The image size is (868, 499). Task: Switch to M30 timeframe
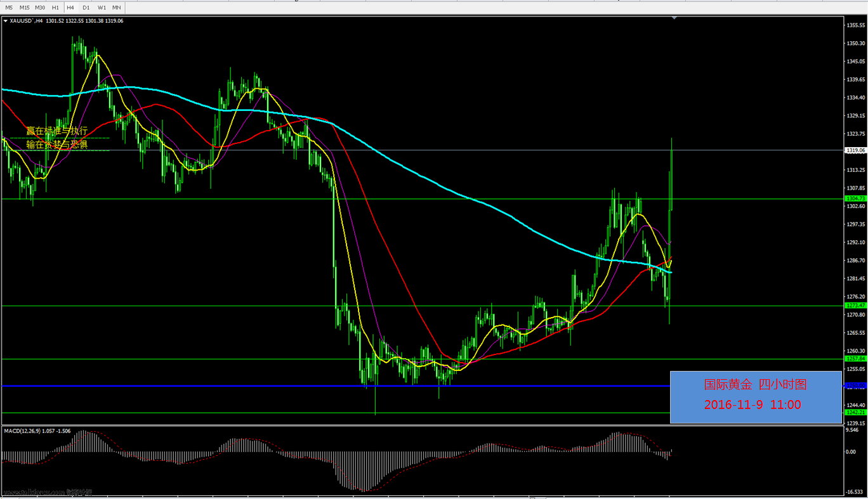pyautogui.click(x=40, y=8)
